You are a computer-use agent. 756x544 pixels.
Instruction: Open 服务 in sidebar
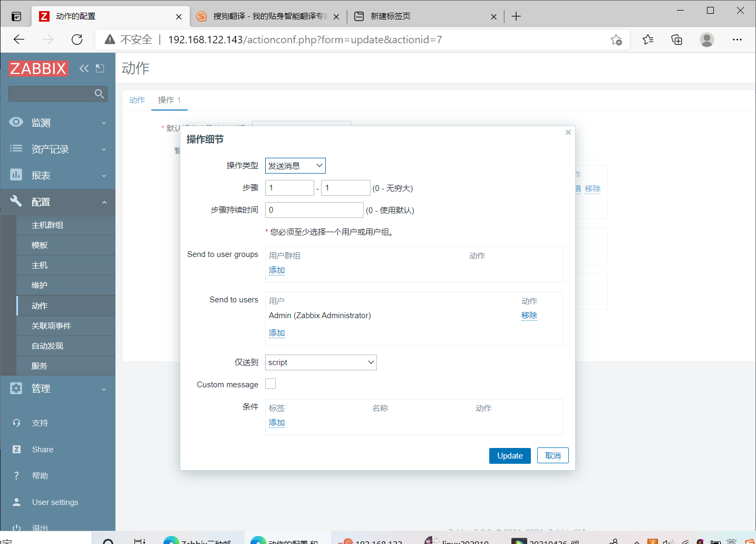(x=40, y=366)
